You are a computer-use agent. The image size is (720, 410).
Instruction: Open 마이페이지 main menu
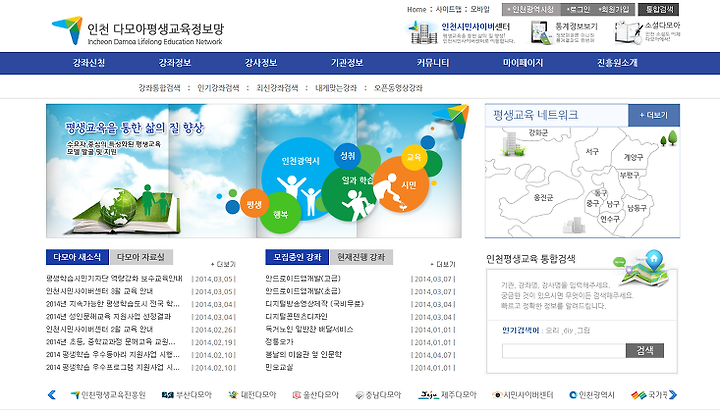pyautogui.click(x=523, y=63)
